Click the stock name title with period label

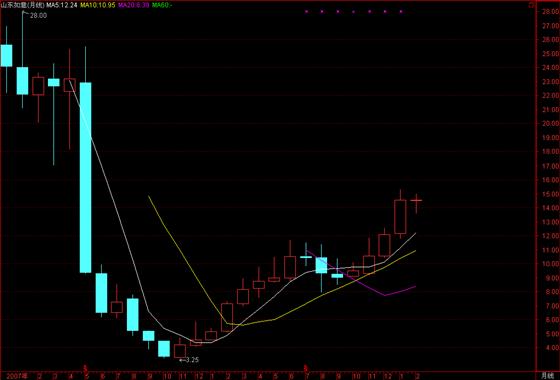click(x=23, y=5)
